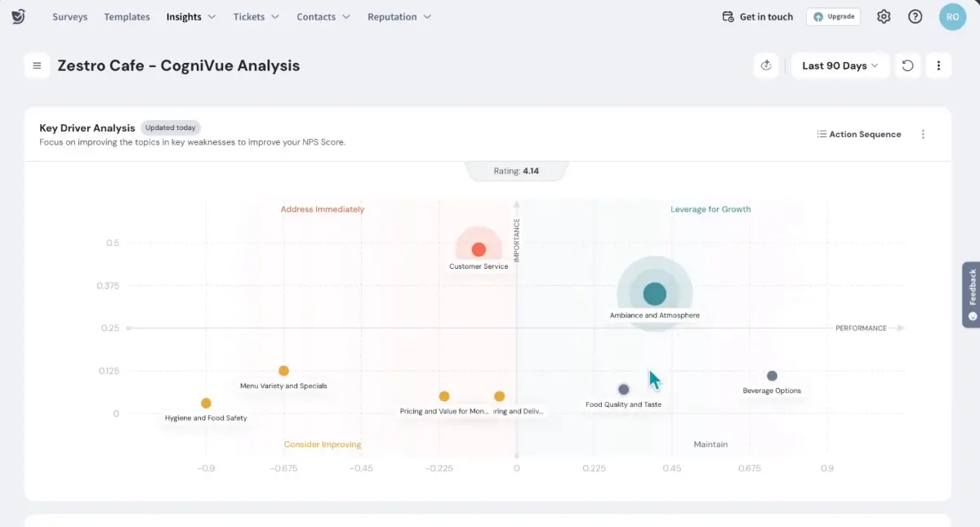Click the Rating 4.14 tab label

pyautogui.click(x=516, y=171)
